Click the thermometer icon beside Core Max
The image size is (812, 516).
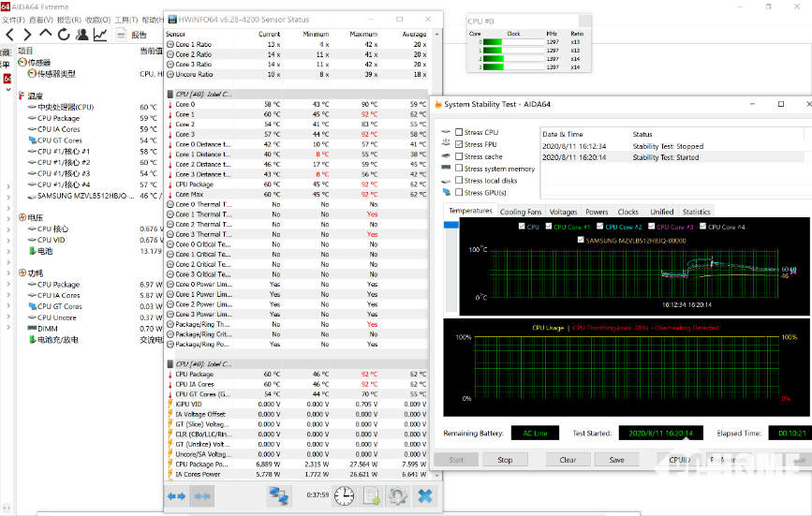click(170, 195)
